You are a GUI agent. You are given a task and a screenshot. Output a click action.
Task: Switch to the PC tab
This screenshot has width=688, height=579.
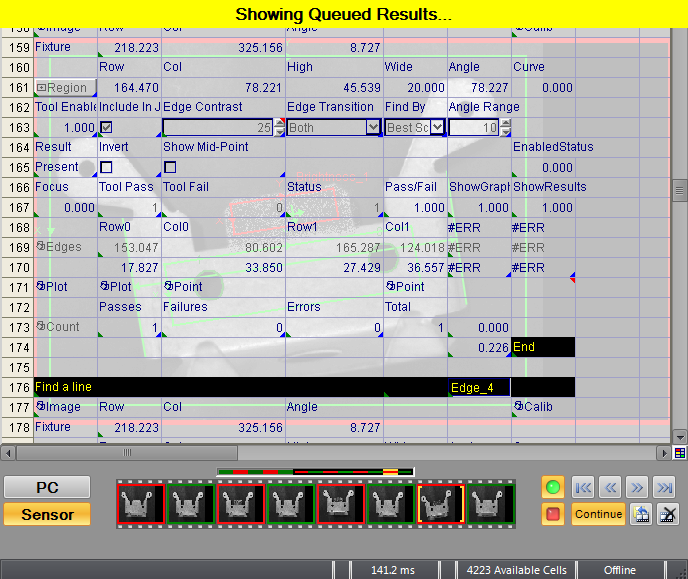47,487
